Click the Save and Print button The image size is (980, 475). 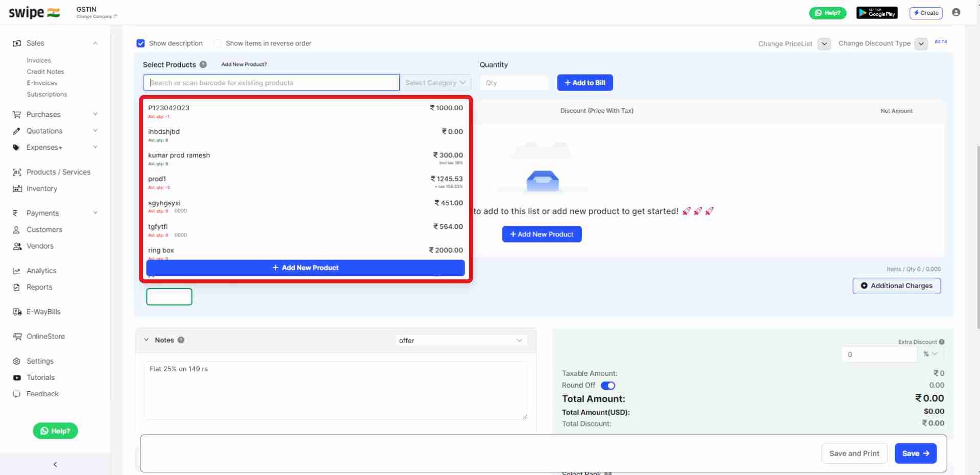tap(854, 454)
